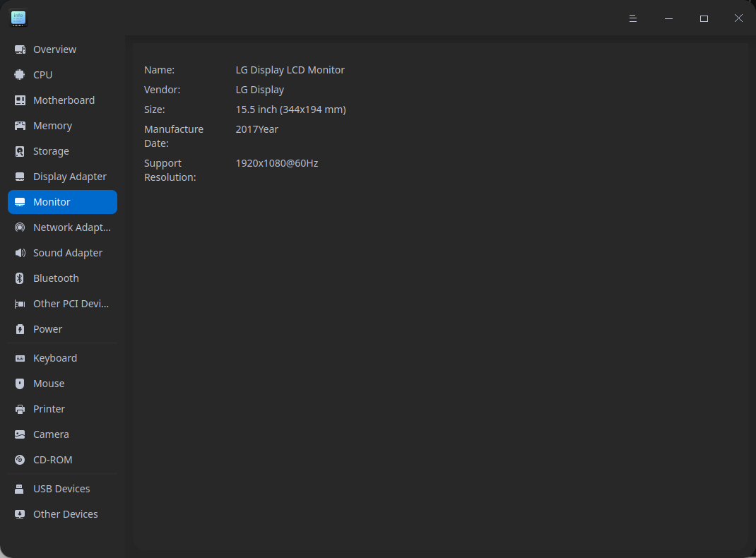The image size is (756, 558).
Task: Open the Bluetooth label in the sidebar
Action: [56, 278]
